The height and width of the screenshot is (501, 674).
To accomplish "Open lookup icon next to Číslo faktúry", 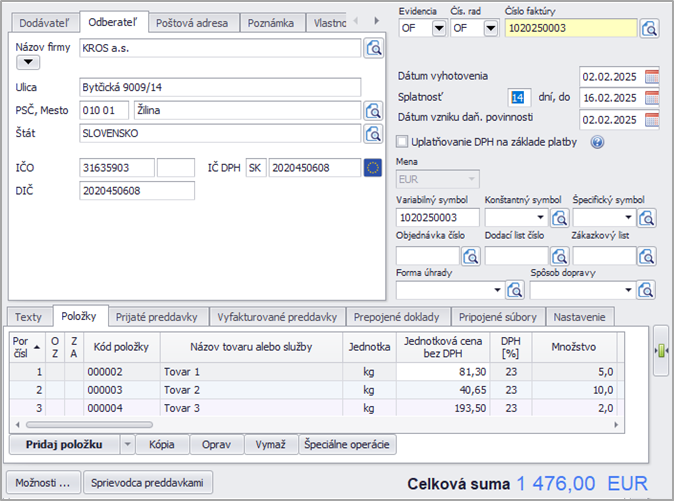I will [649, 28].
